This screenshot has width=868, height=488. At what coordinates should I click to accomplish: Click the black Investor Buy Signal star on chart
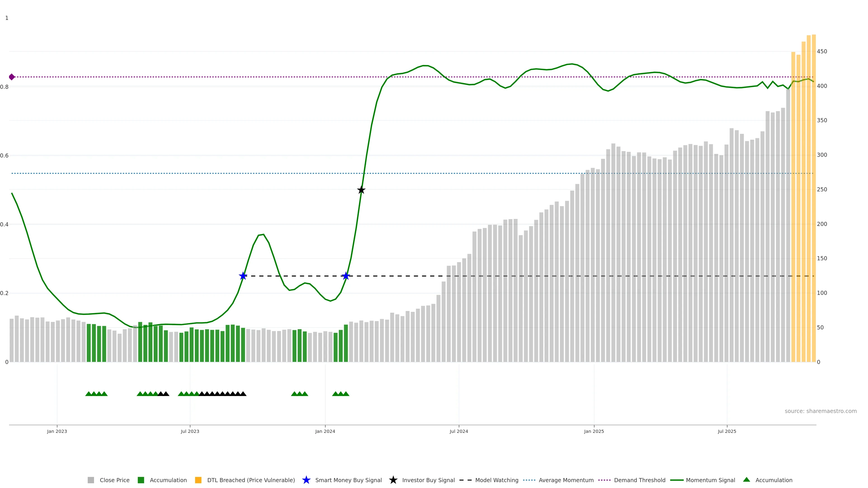click(361, 190)
